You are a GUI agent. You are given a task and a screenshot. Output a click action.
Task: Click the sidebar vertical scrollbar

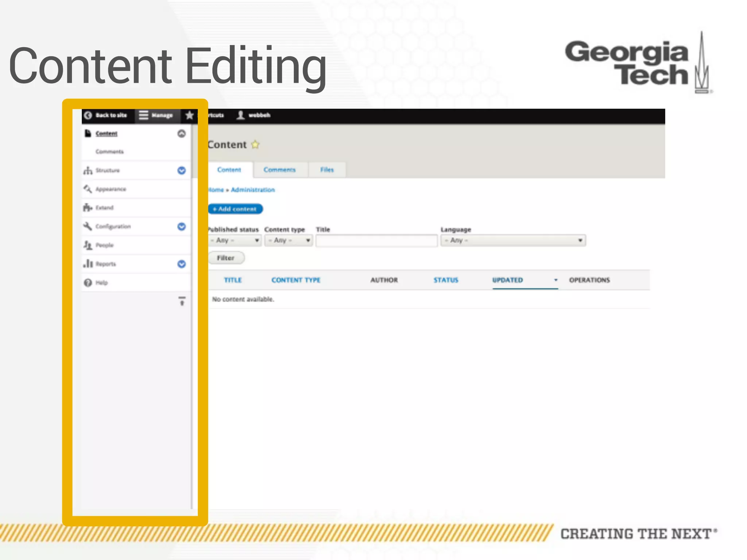click(192, 316)
